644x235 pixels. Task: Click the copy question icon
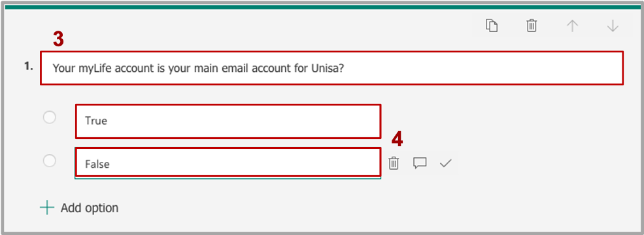click(x=492, y=25)
